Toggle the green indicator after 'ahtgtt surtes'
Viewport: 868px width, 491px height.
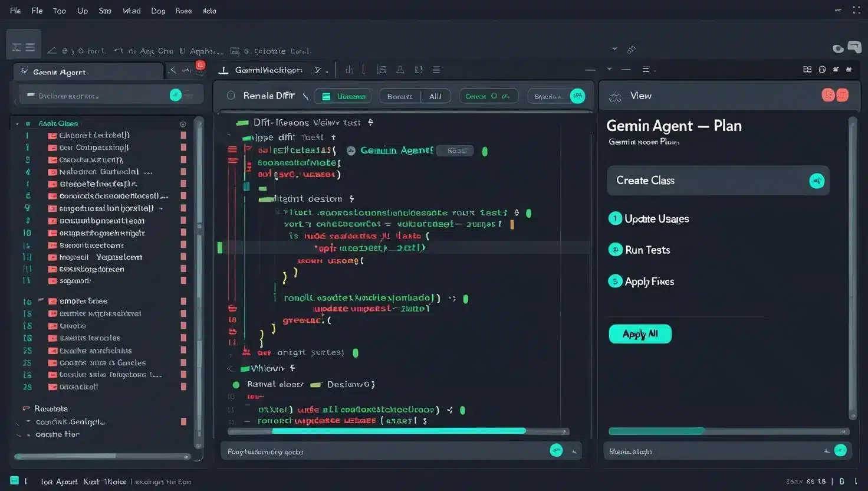coord(356,353)
